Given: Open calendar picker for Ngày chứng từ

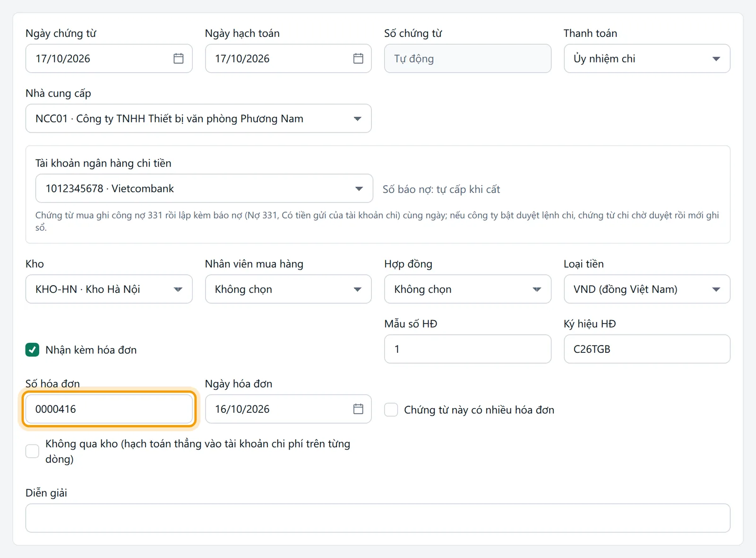Looking at the screenshot, I should pyautogui.click(x=178, y=59).
